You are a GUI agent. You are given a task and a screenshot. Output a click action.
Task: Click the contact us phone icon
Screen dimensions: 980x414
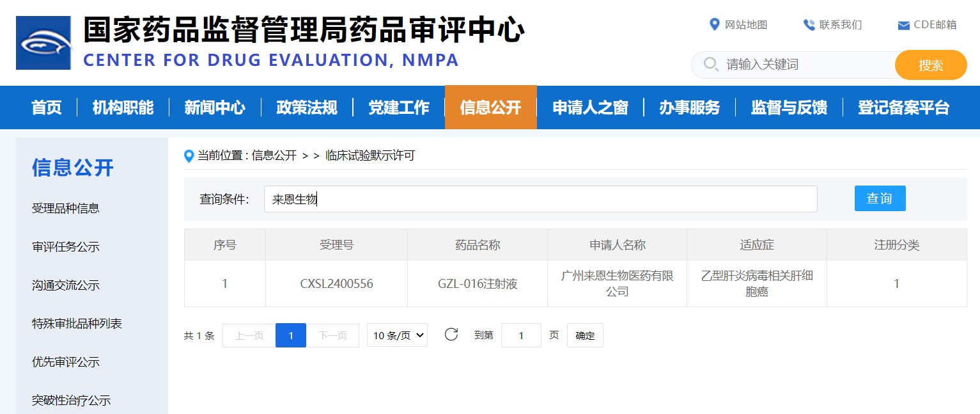(809, 25)
